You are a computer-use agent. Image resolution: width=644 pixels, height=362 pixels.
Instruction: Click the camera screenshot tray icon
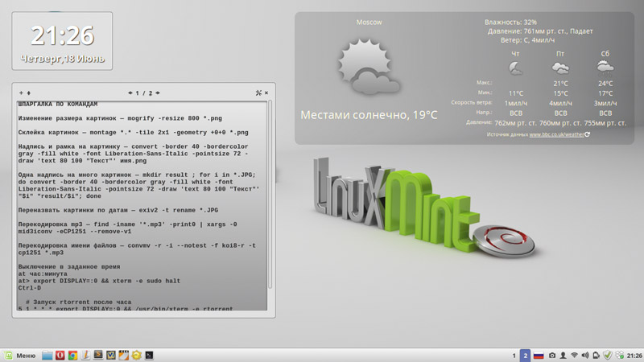point(552,356)
